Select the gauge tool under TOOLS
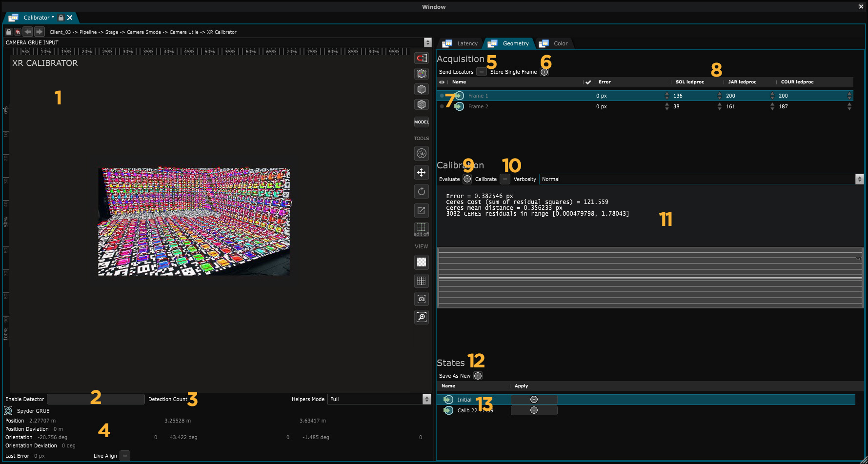This screenshot has height=464, width=868. pos(422,153)
